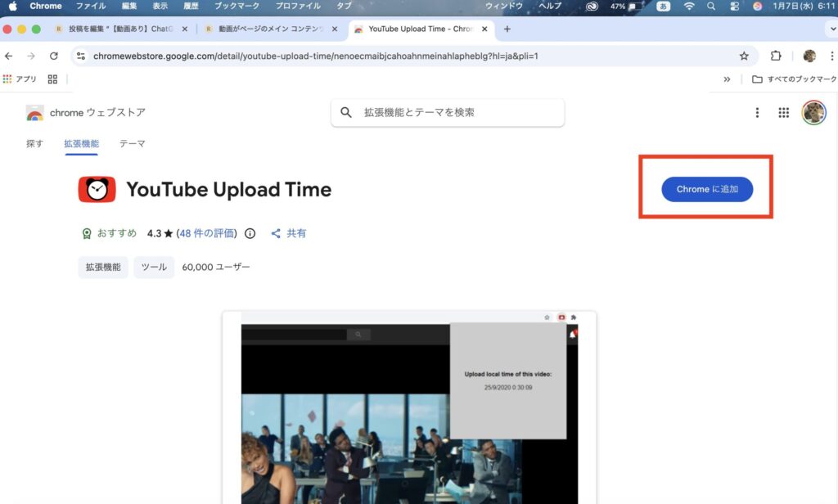Open the Extensions puzzle icon in toolbar

776,56
